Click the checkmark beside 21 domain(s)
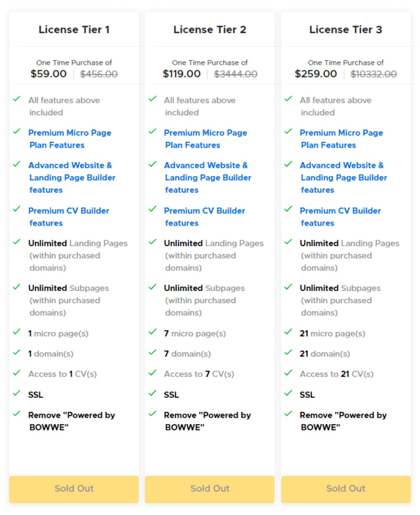 (x=288, y=352)
